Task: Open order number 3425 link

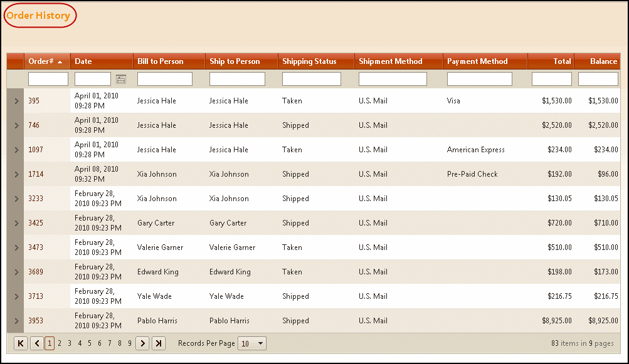Action: (x=35, y=223)
